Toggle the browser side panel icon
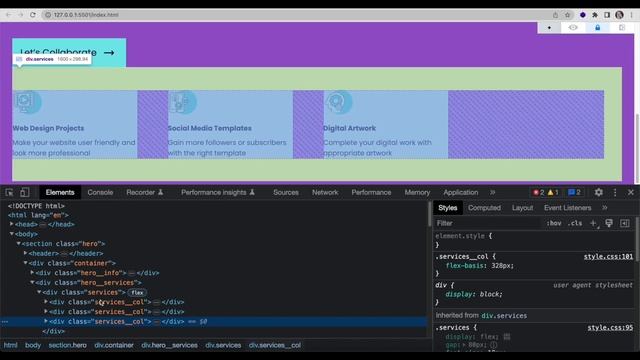 pyautogui.click(x=607, y=15)
